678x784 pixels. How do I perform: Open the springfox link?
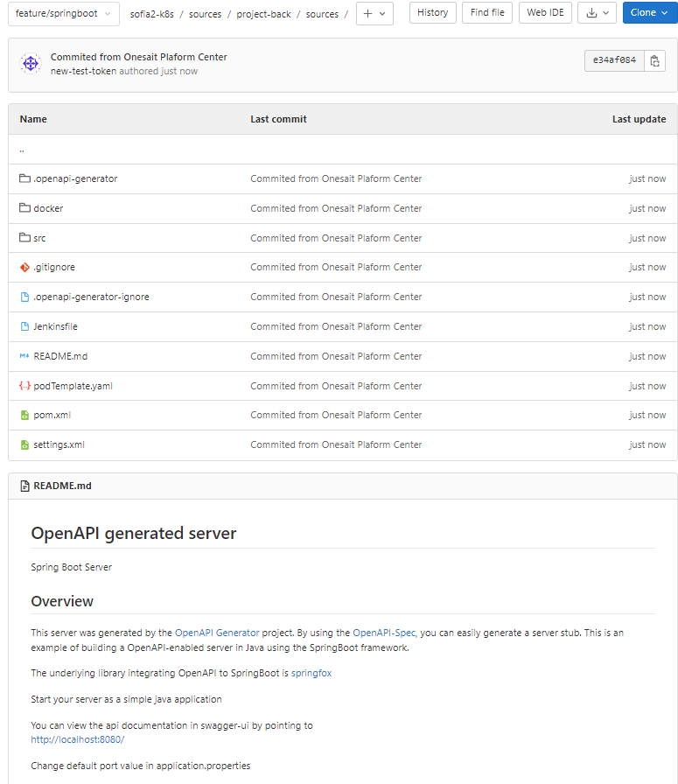point(311,673)
